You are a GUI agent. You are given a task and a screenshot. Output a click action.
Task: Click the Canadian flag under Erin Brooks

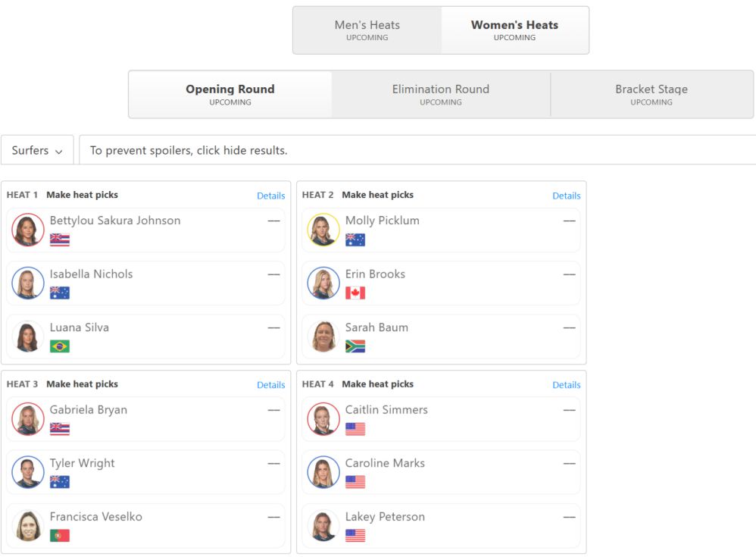pos(355,293)
